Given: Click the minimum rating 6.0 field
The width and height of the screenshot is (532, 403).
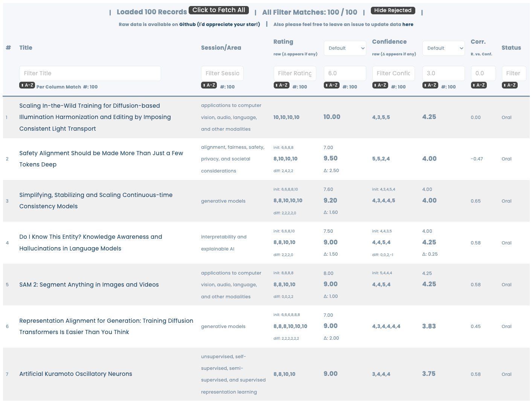Looking at the screenshot, I should click(345, 73).
